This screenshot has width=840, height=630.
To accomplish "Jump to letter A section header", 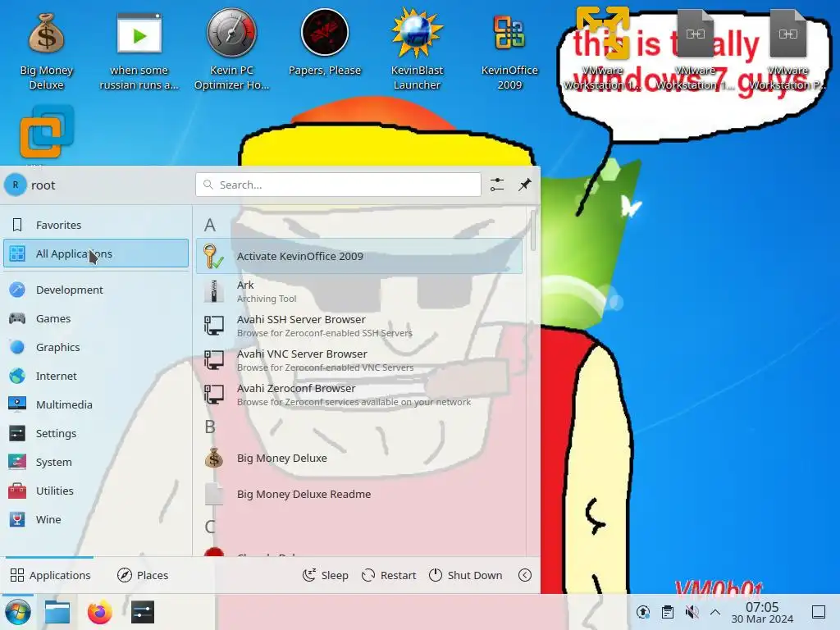I will [210, 225].
